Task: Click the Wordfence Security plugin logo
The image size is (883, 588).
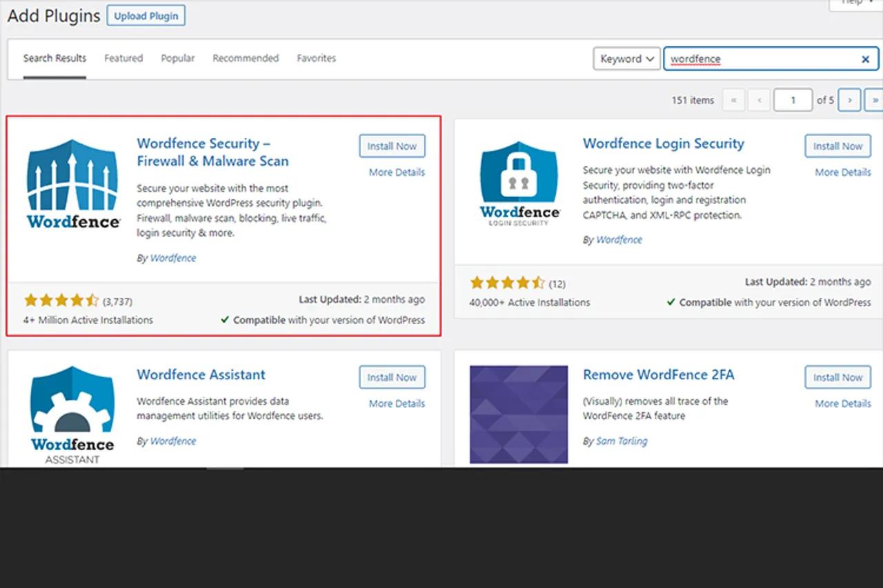Action: [x=73, y=184]
